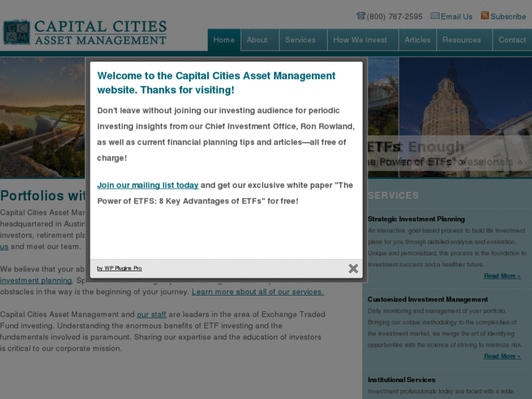Open the 'our staff' link

pyautogui.click(x=151, y=315)
